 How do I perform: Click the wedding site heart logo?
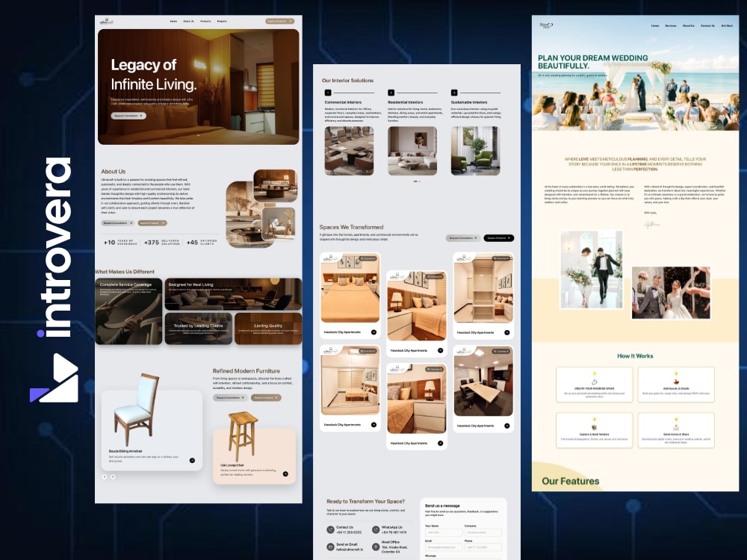click(x=546, y=25)
